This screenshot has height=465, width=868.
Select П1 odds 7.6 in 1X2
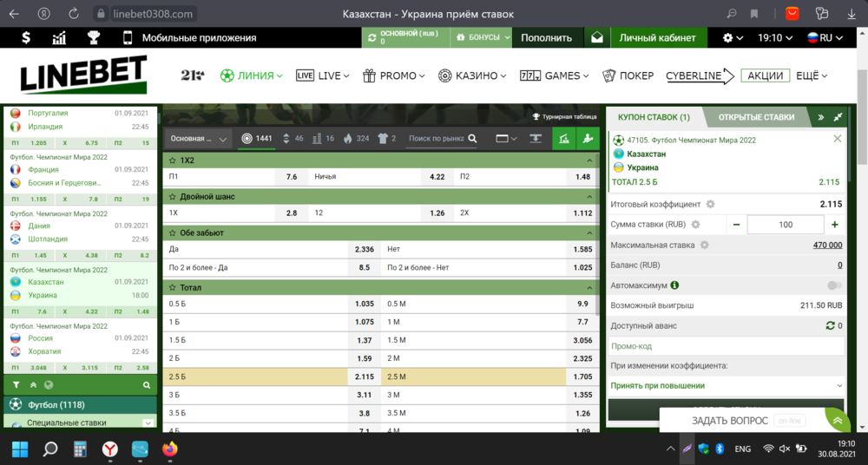tap(292, 177)
